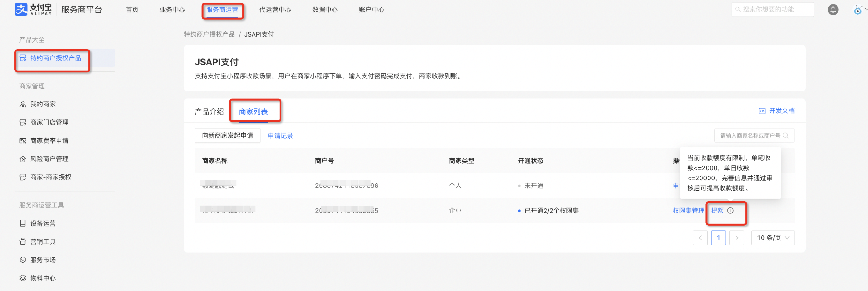Focus the 请输入商家名称或商户号 field
Image resolution: width=868 pixels, height=291 pixels.
[754, 135]
